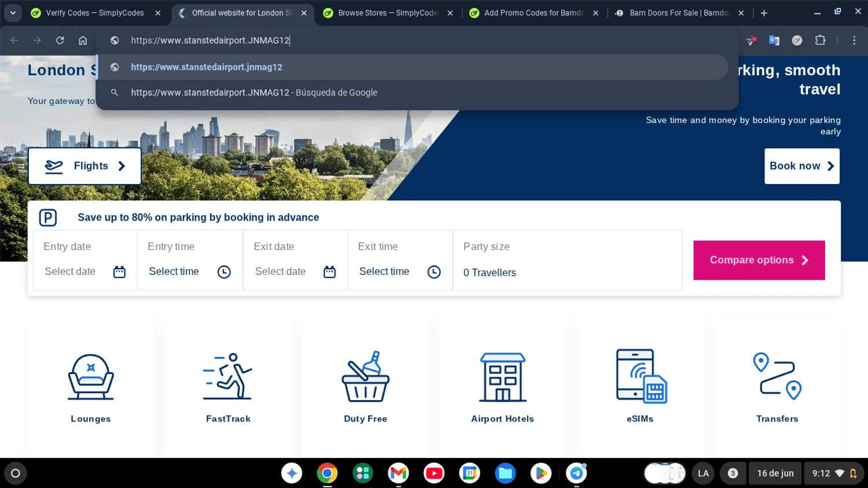This screenshot has height=488, width=868.
Task: Open the tab search dropdown arrow
Action: click(13, 13)
